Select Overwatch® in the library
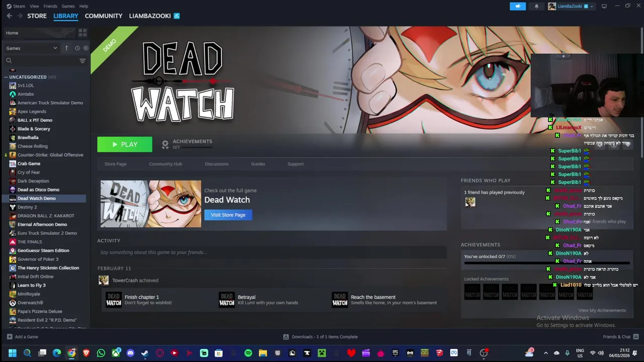 click(30, 303)
